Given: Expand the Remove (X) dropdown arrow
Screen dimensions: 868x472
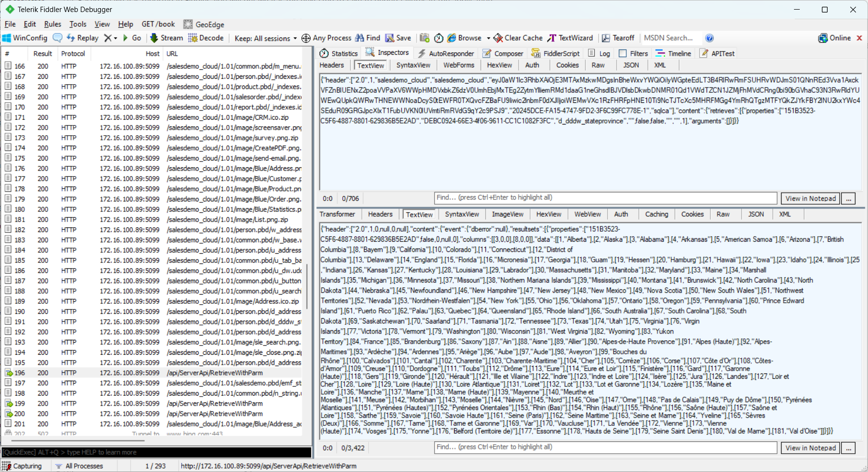Looking at the screenshot, I should pyautogui.click(x=115, y=38).
